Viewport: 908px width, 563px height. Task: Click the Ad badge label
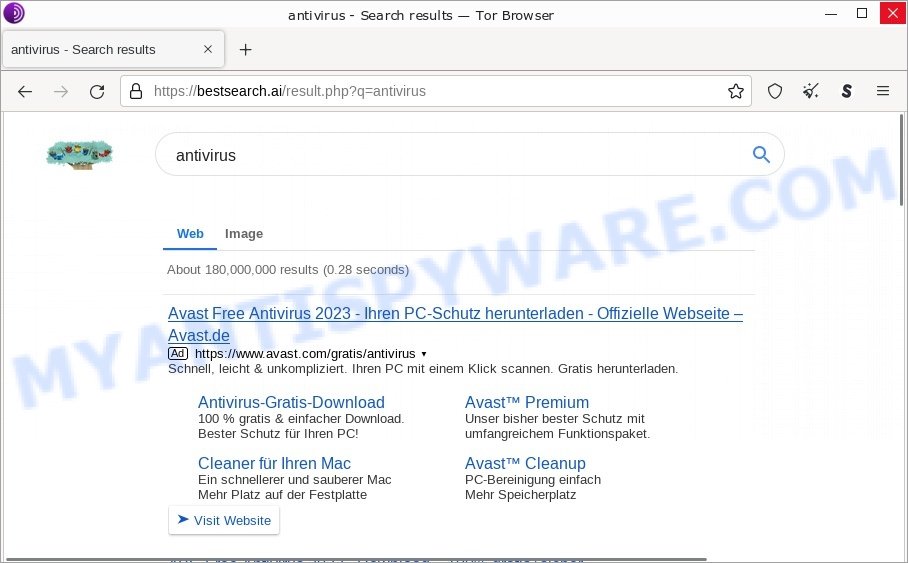point(178,353)
